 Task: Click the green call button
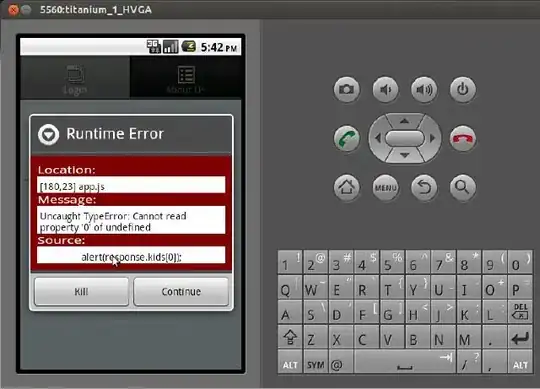pos(346,138)
